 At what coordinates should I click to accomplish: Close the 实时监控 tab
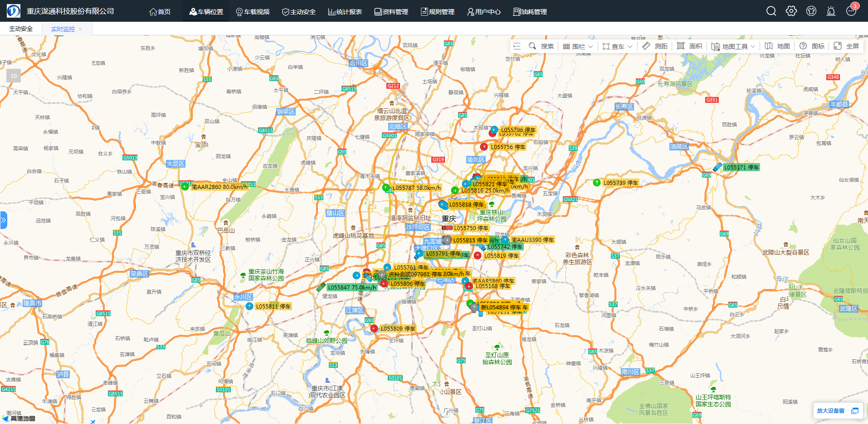(80, 29)
